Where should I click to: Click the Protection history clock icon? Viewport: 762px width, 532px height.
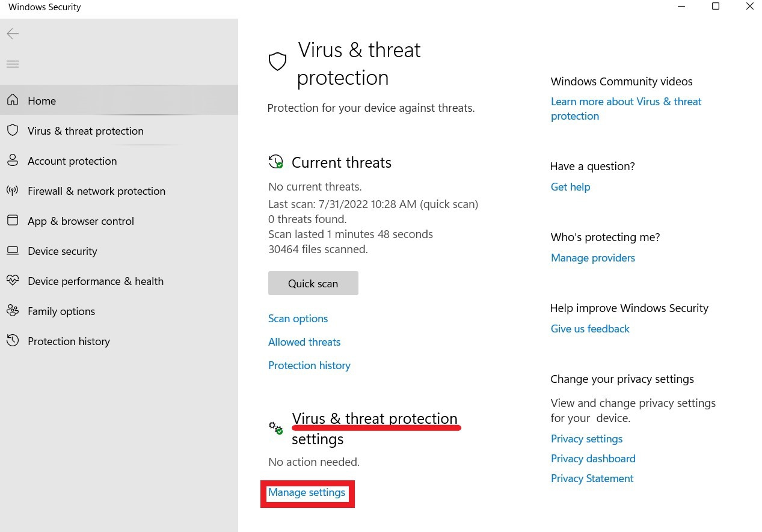[13, 341]
